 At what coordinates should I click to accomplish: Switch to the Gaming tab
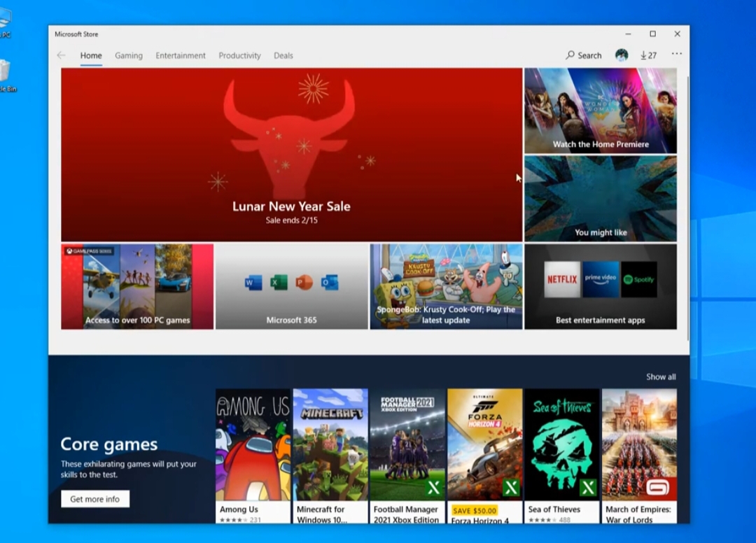pos(129,55)
